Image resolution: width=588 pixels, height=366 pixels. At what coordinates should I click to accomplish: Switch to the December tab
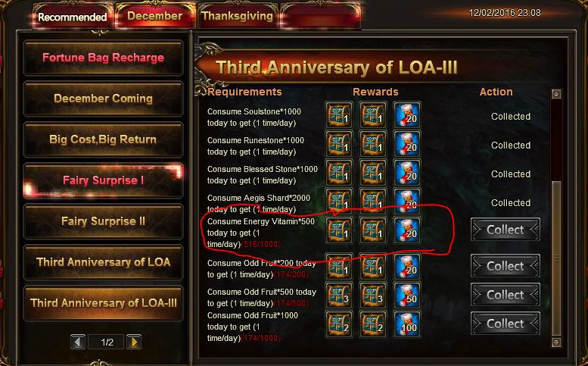coord(154,16)
